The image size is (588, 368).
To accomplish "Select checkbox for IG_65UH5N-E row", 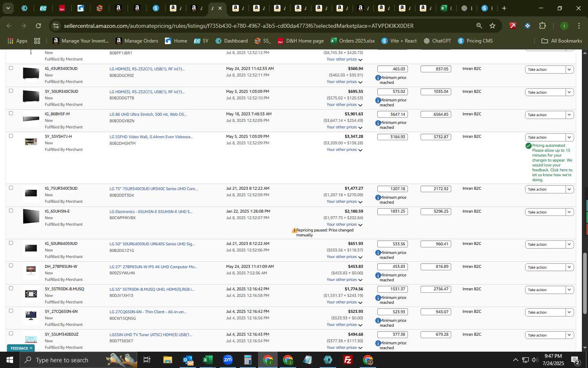I will tap(11, 211).
